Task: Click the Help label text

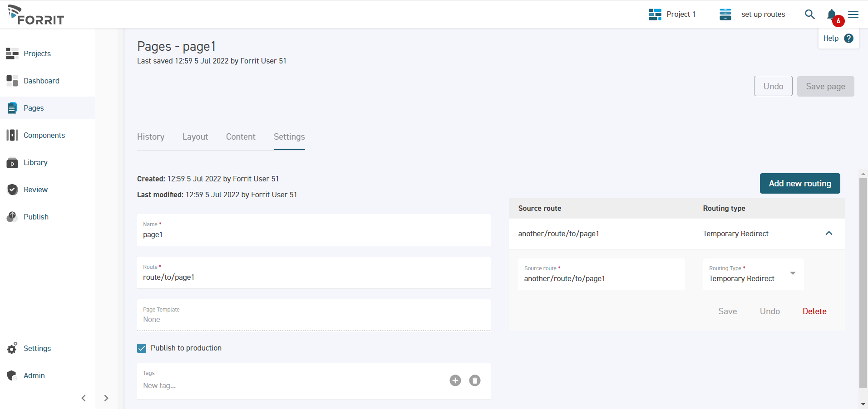Action: [x=831, y=39]
